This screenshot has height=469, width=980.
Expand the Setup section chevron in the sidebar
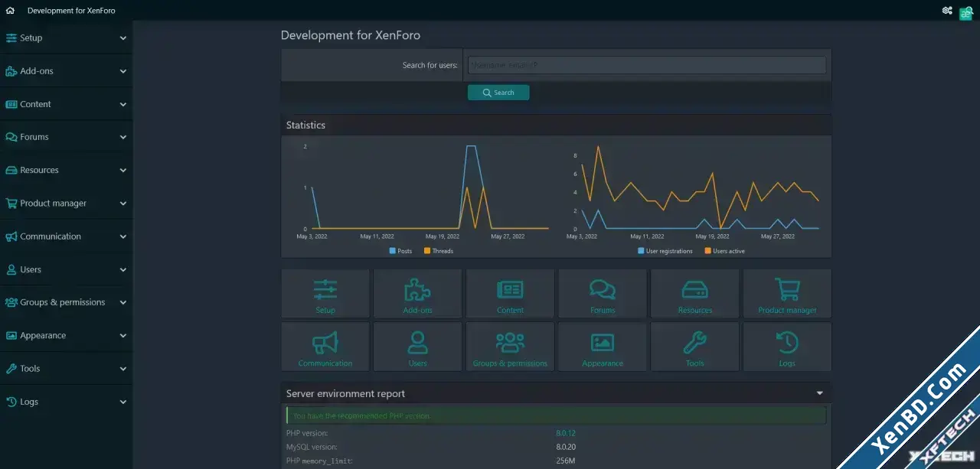point(123,38)
